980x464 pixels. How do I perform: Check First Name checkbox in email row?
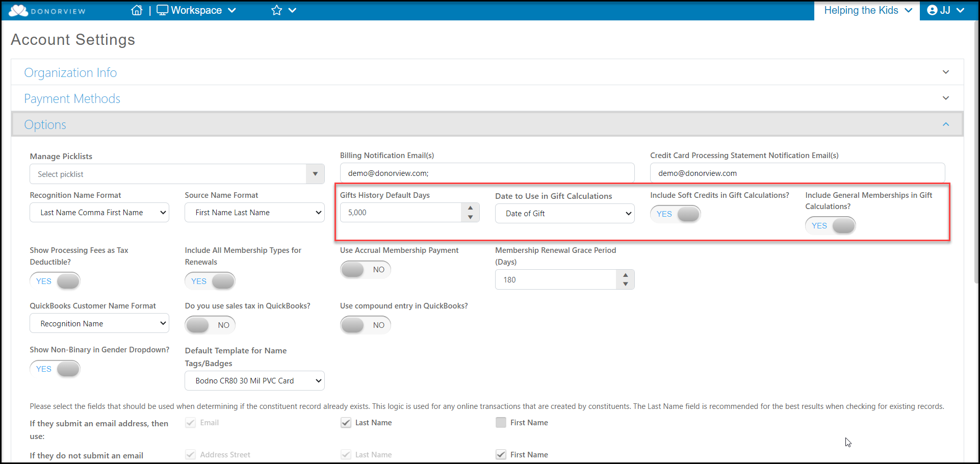(501, 422)
